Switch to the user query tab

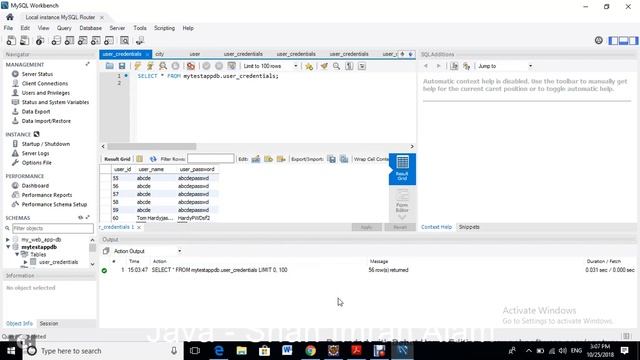[x=195, y=54]
